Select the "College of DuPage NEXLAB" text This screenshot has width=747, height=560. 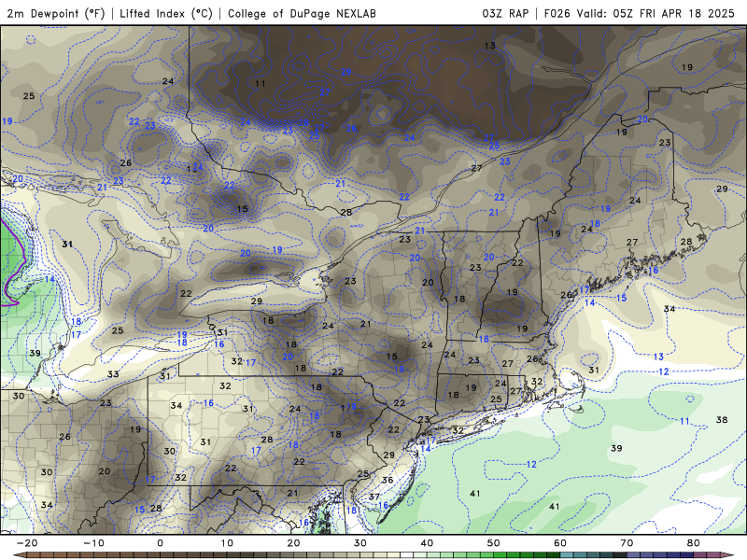(302, 13)
